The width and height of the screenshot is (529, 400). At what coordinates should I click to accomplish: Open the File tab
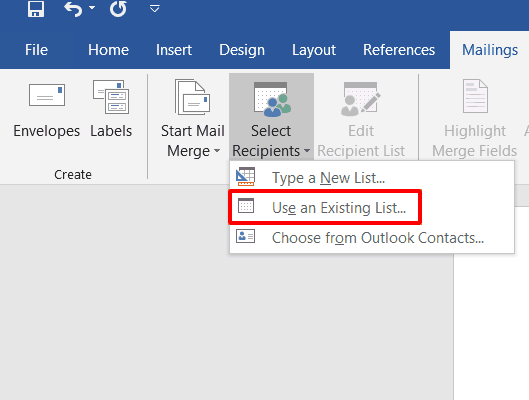click(x=36, y=50)
